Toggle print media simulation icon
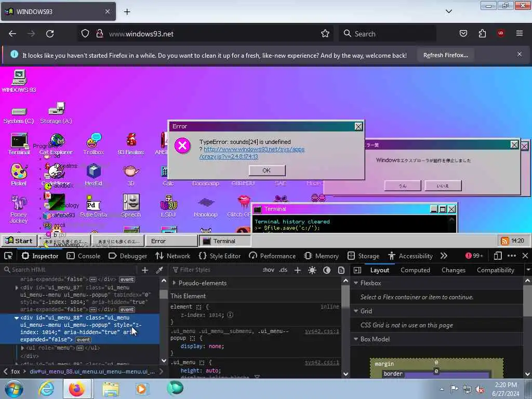Screen dimensions: 532x399 pos(341,270)
